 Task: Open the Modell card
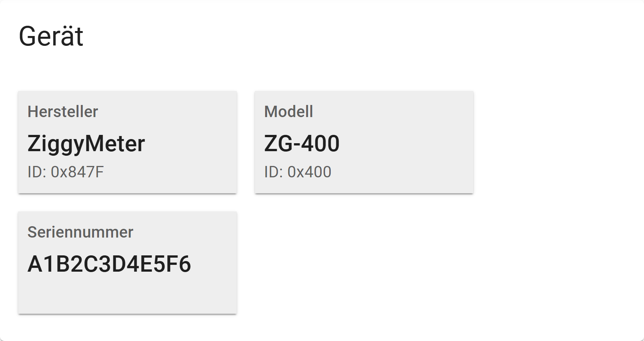[364, 142]
